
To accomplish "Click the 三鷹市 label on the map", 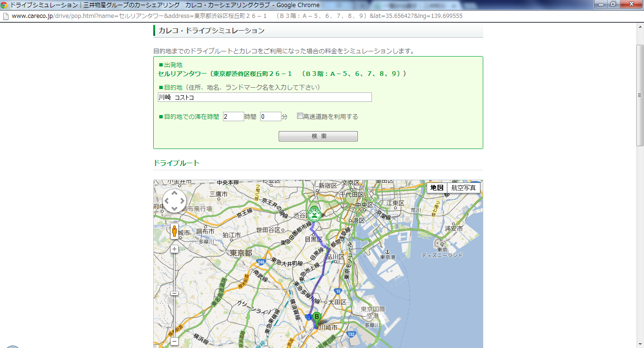I will pyautogui.click(x=219, y=194).
